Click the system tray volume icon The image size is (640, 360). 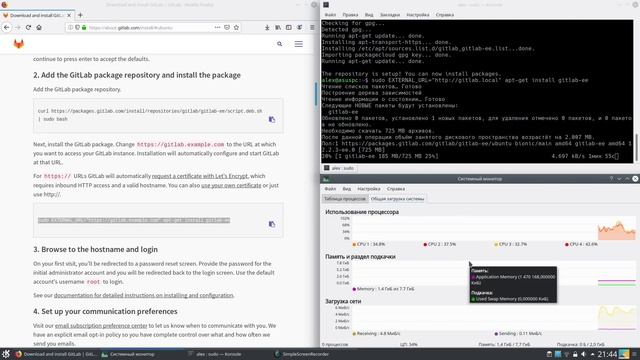(x=584, y=354)
